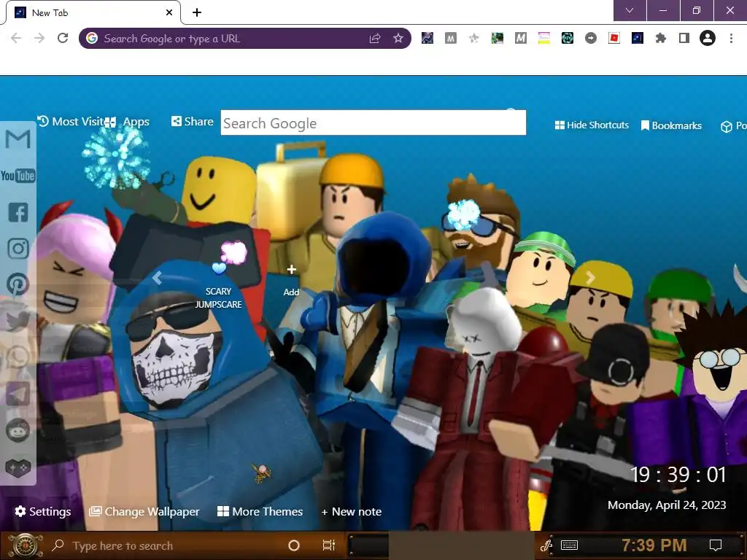
Task: Click the gray arrow circle extension icon
Action: coord(591,38)
